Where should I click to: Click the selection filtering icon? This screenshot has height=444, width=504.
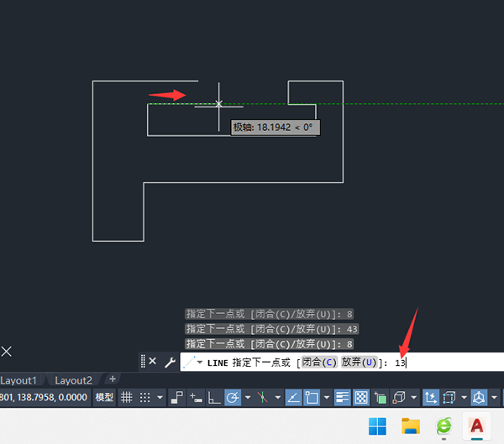[449, 397]
